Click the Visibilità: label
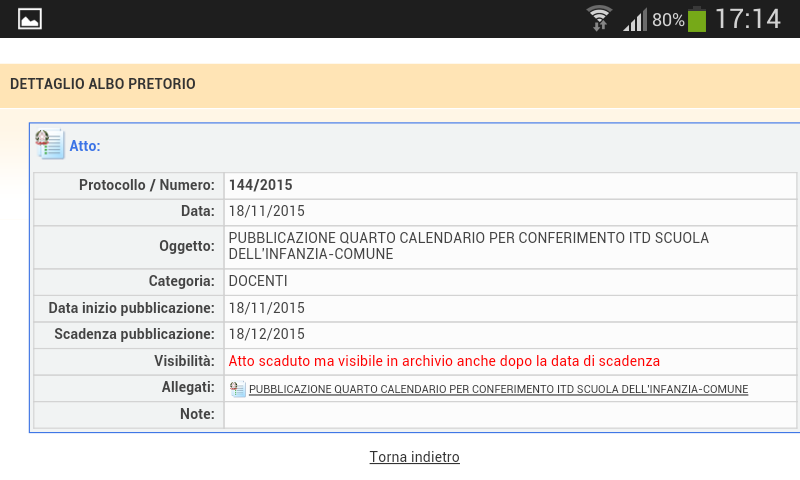 pos(185,361)
